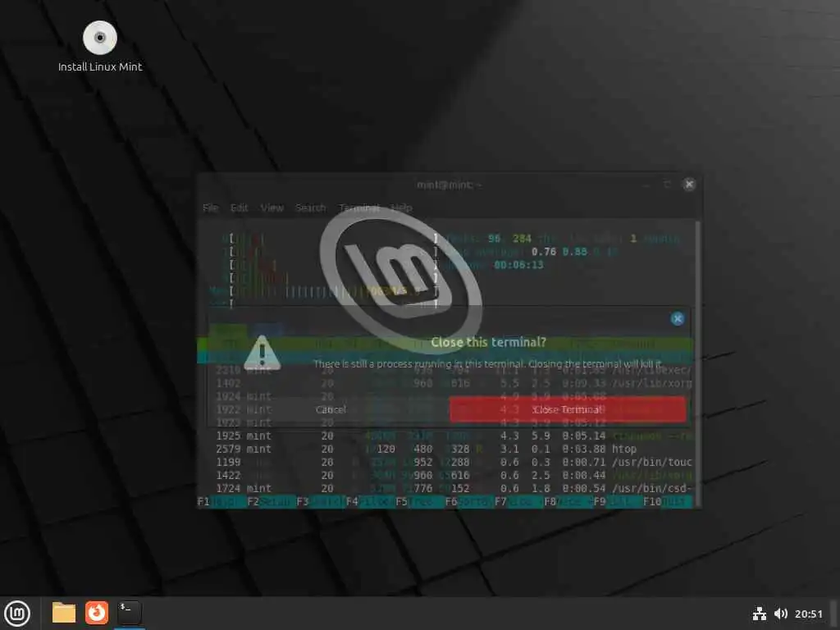This screenshot has width=840, height=630.
Task: Open the File menu in the terminal
Action: click(211, 208)
